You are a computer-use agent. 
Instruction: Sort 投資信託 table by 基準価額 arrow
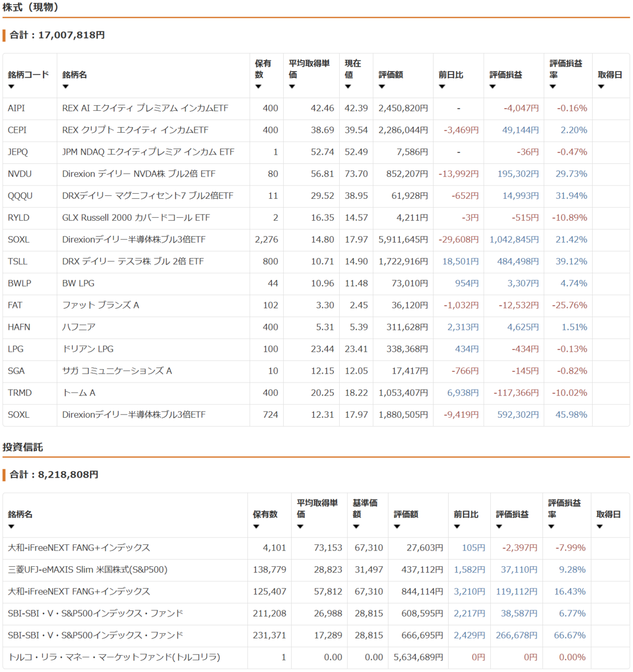tap(356, 526)
